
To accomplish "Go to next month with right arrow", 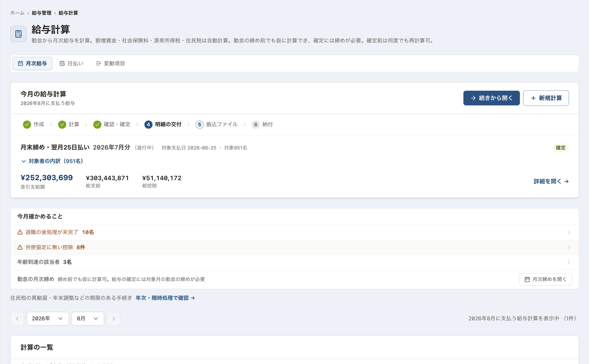I will click(114, 319).
